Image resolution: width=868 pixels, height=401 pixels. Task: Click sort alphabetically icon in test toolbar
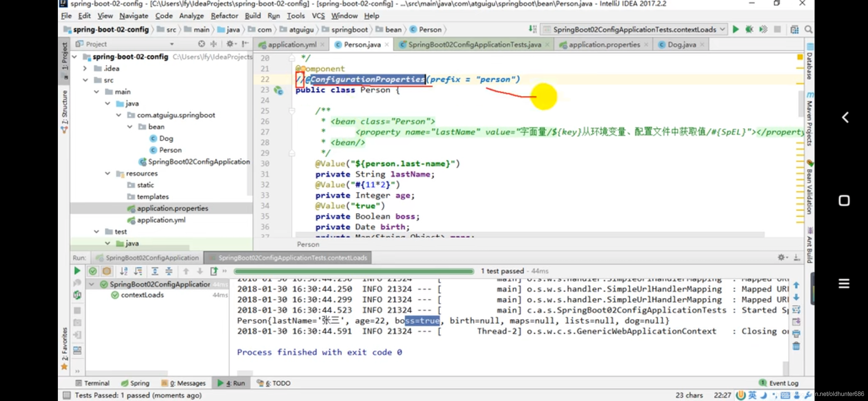pos(124,271)
